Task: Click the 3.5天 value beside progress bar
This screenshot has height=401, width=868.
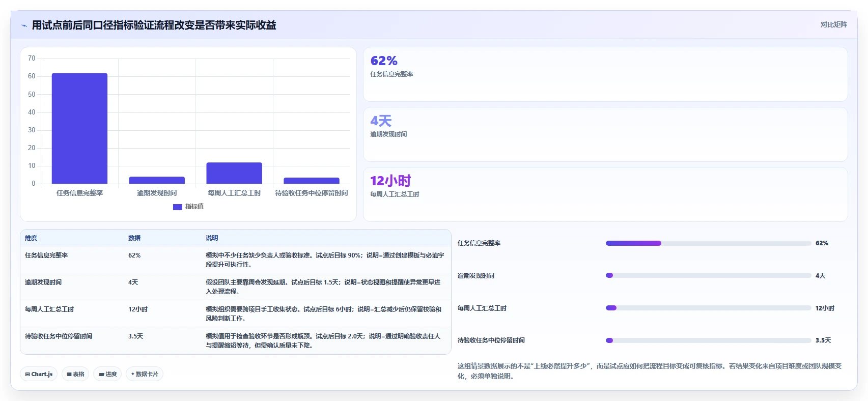Action: pos(823,340)
